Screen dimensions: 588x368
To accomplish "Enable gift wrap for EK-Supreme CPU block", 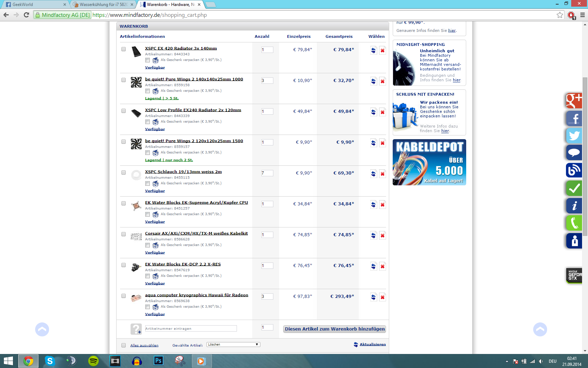I will coord(147,214).
